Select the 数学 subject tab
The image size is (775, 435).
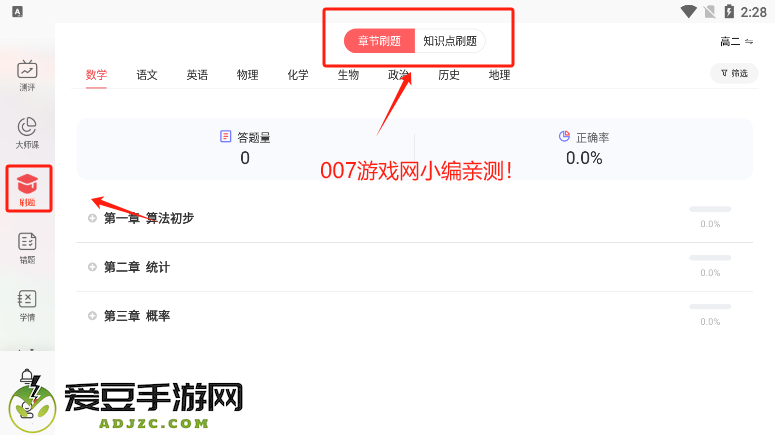tap(96, 75)
